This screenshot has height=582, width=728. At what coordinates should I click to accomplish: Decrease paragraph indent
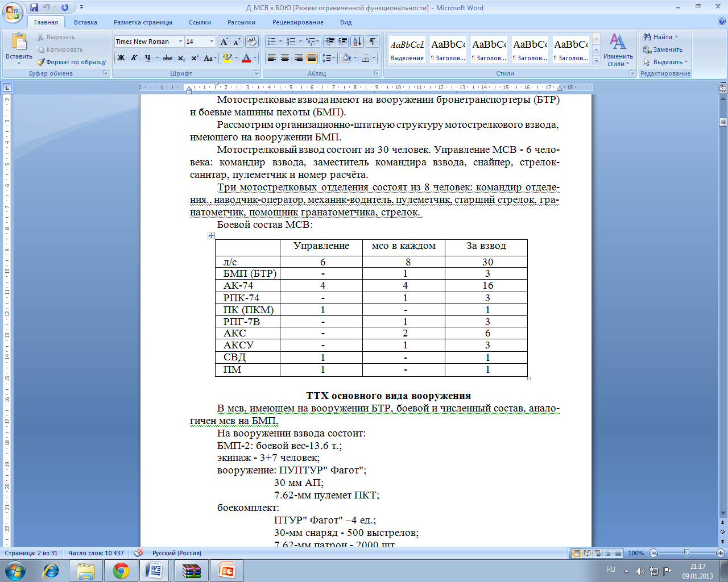tap(330, 41)
